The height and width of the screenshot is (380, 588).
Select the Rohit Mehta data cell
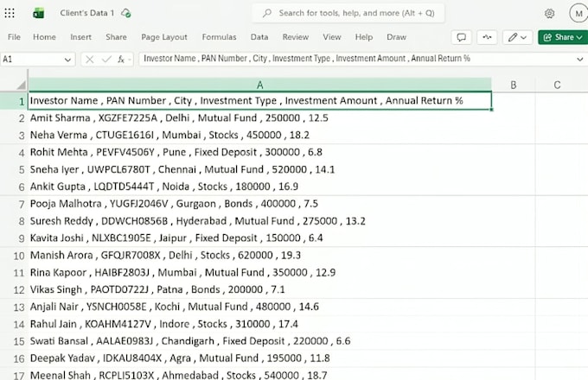click(x=260, y=152)
